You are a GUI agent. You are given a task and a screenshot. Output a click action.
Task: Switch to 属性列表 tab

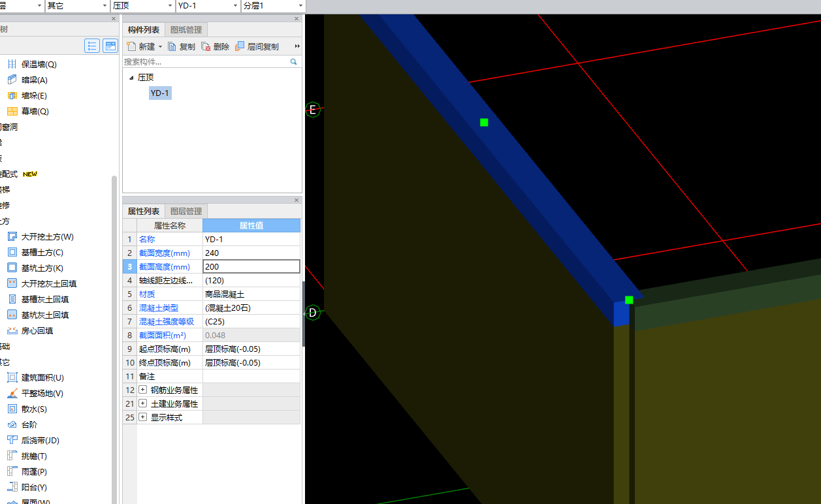pyautogui.click(x=144, y=212)
